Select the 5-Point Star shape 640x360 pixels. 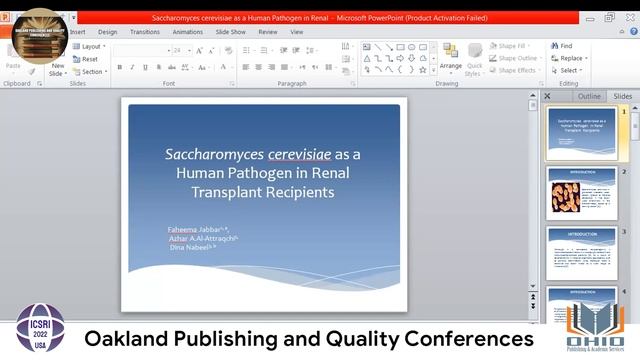coord(423,70)
